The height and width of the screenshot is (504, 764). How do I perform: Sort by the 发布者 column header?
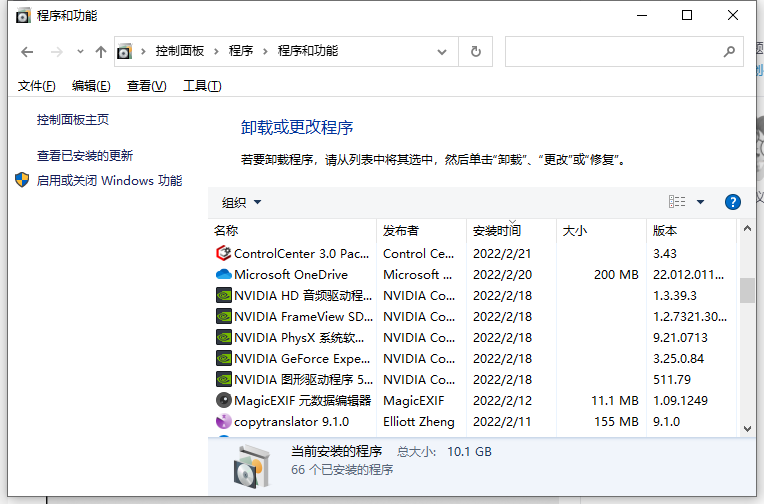tap(421, 231)
